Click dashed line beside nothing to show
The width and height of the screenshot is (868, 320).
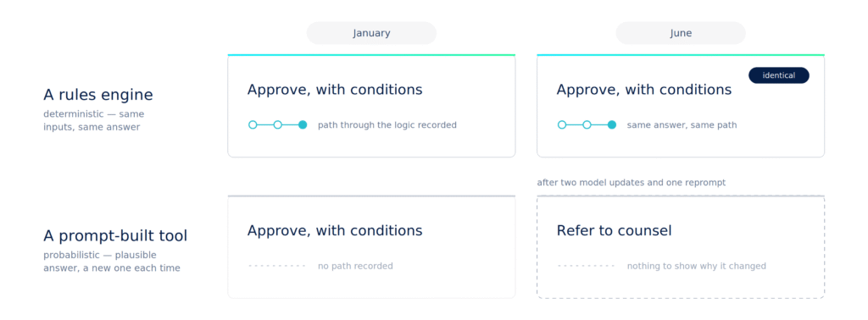coord(587,266)
